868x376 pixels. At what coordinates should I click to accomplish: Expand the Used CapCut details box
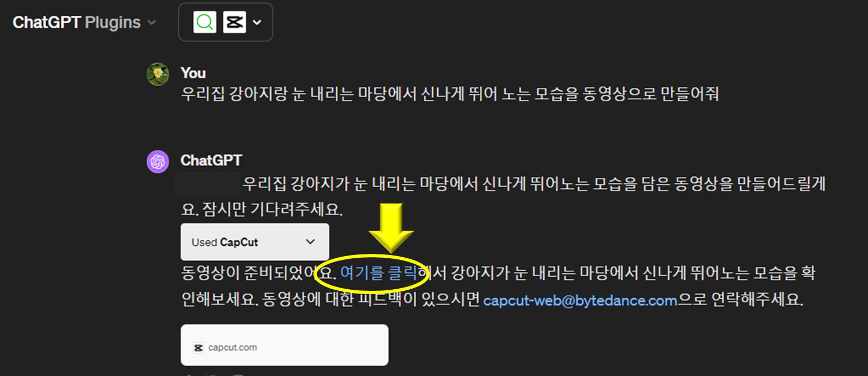click(255, 242)
